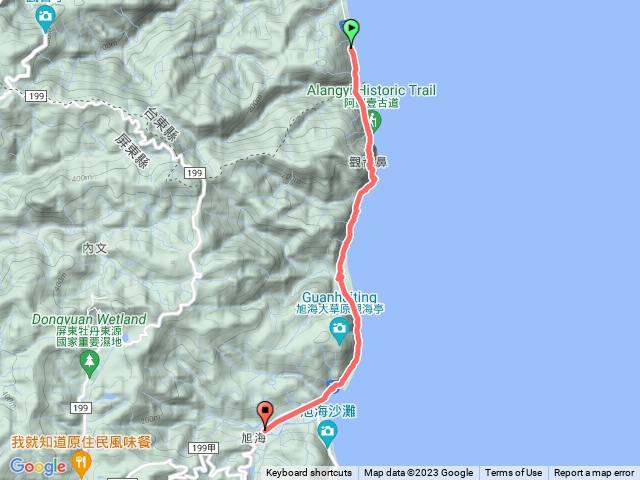Click the Dongyuan Wetland label
The height and width of the screenshot is (480, 640).
(89, 319)
